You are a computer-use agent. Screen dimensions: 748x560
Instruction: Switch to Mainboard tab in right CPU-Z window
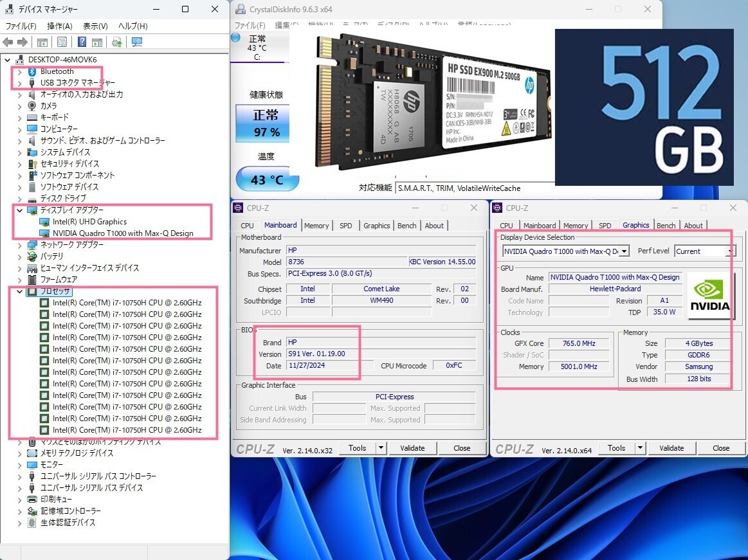[540, 226]
